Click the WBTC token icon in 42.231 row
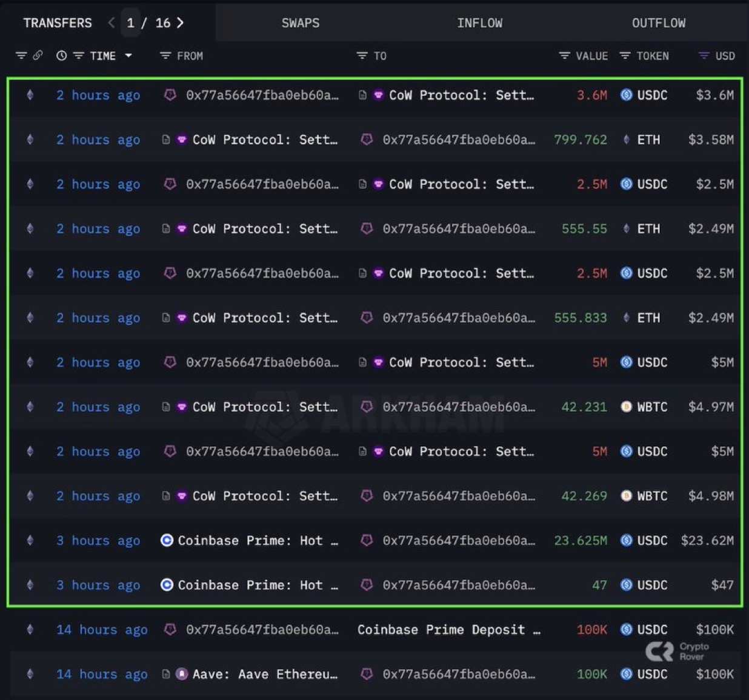The image size is (749, 700). tap(627, 407)
